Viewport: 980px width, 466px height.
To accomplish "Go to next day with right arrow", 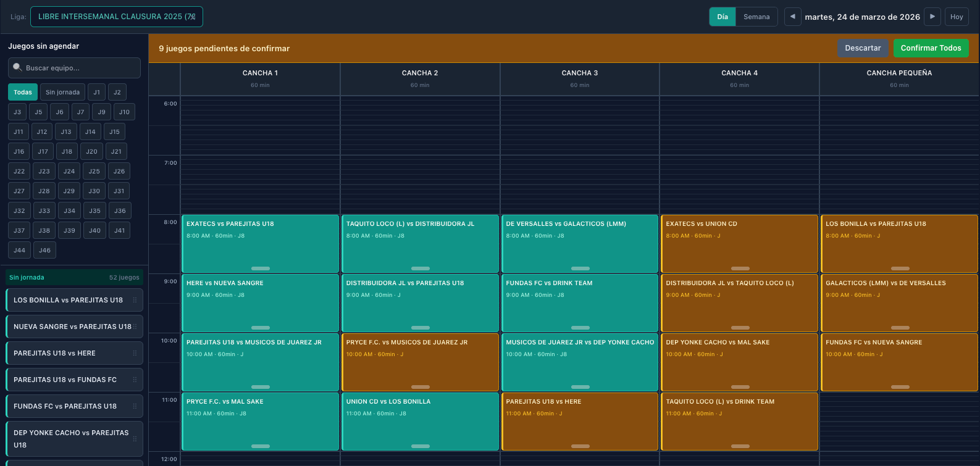I will point(932,17).
